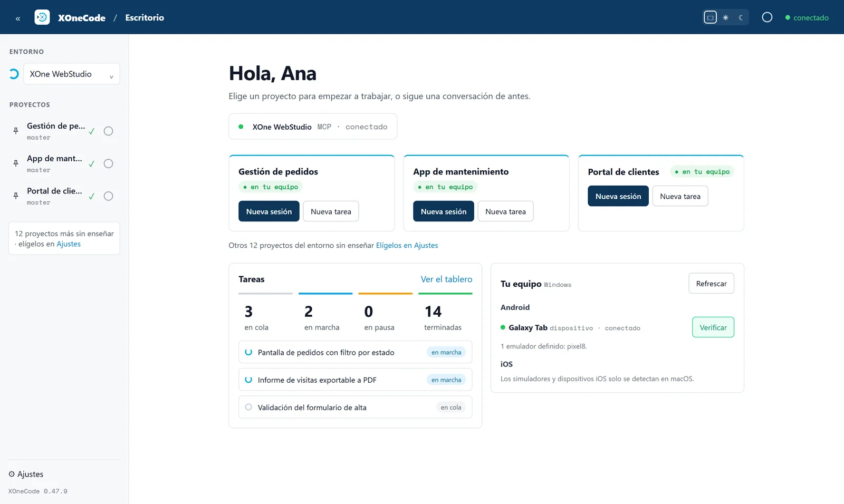Verify the Galaxy Tab device

coord(713,327)
